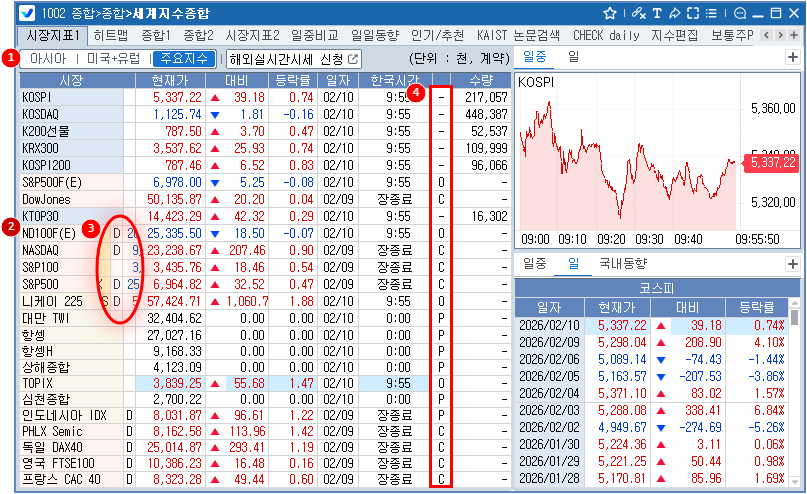Click the link-unlink icon in title bar

(639, 14)
